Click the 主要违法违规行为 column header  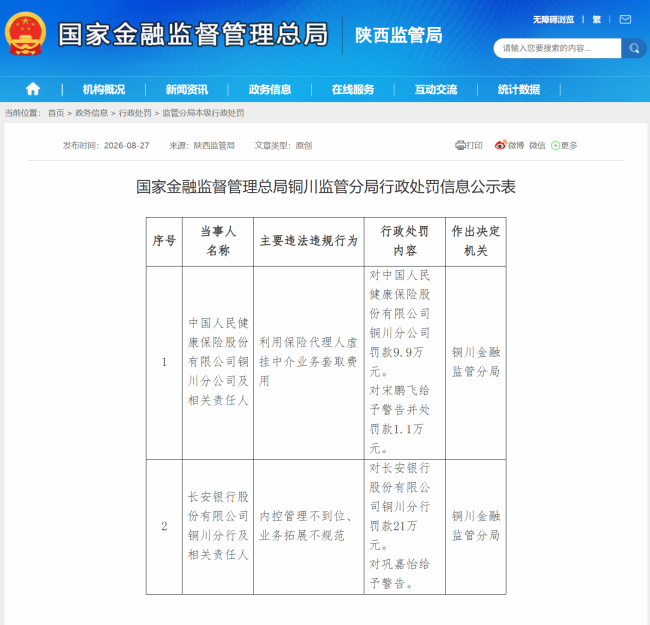(309, 241)
